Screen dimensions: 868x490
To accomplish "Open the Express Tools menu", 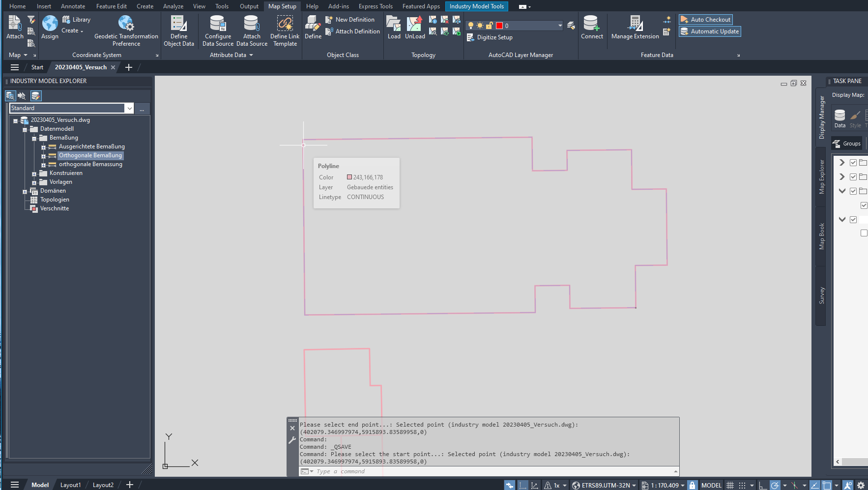I will pos(375,6).
